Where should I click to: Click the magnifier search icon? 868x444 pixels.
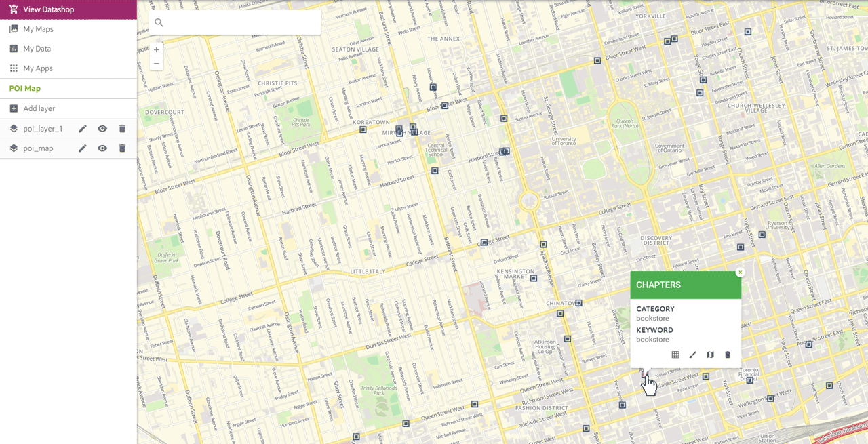click(159, 22)
